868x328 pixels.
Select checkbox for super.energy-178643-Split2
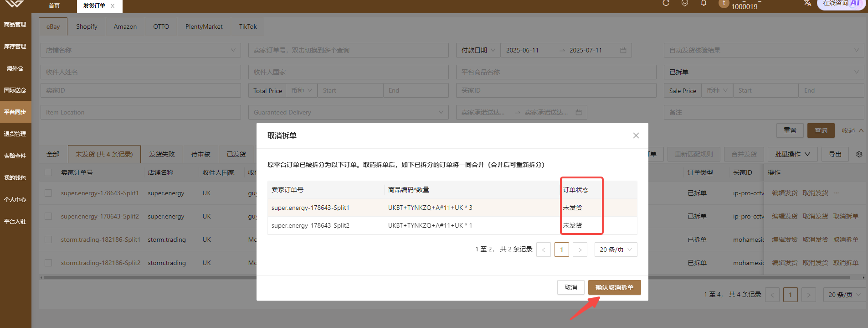[x=48, y=216]
